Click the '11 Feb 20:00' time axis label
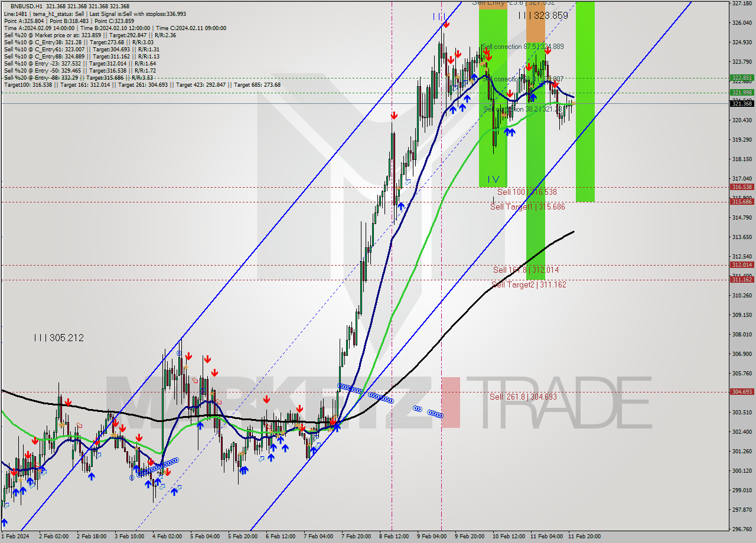 (584, 537)
